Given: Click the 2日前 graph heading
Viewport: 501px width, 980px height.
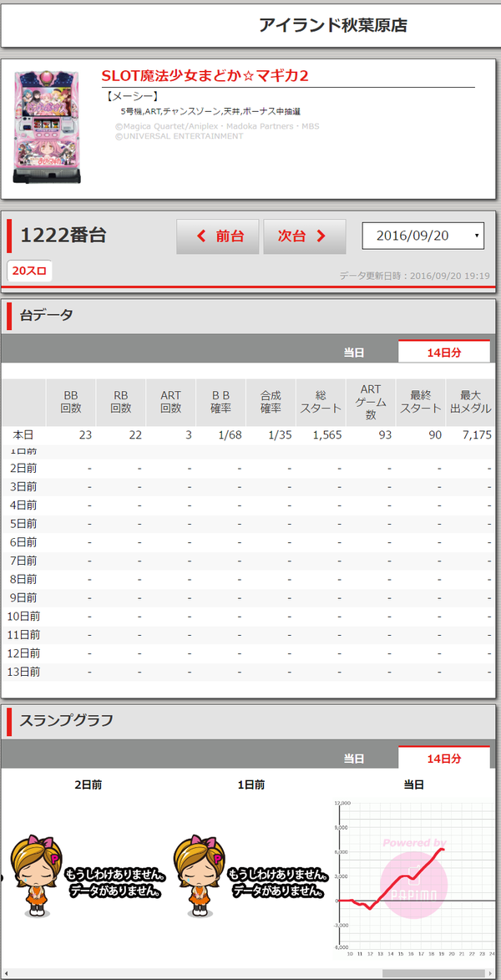Looking at the screenshot, I should pyautogui.click(x=88, y=785).
